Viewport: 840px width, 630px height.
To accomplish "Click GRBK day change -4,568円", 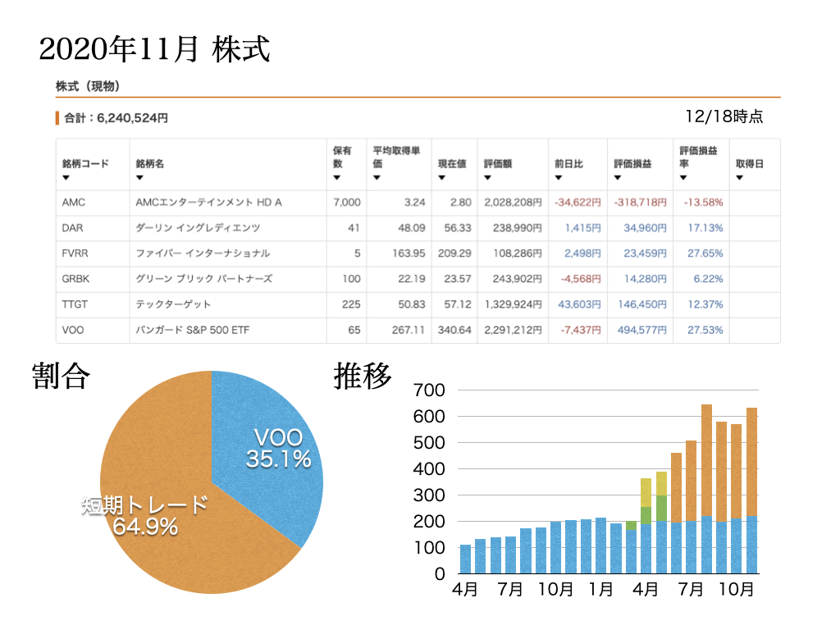I will point(581,279).
